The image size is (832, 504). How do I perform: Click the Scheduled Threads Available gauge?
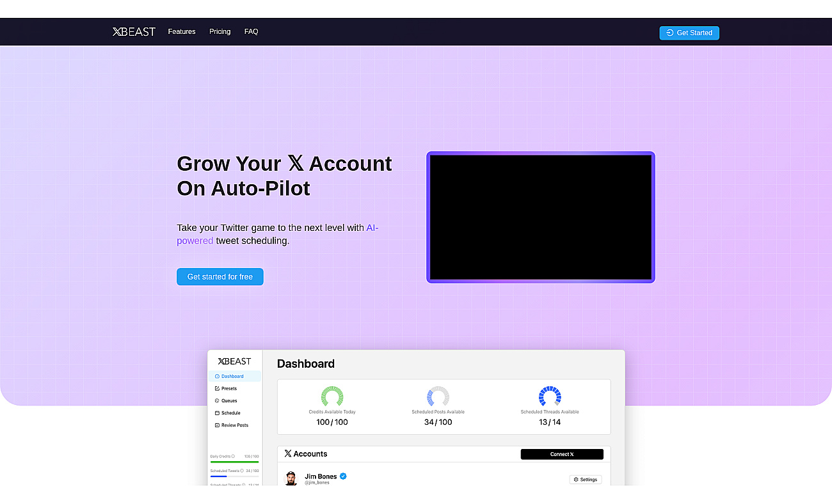(x=550, y=397)
